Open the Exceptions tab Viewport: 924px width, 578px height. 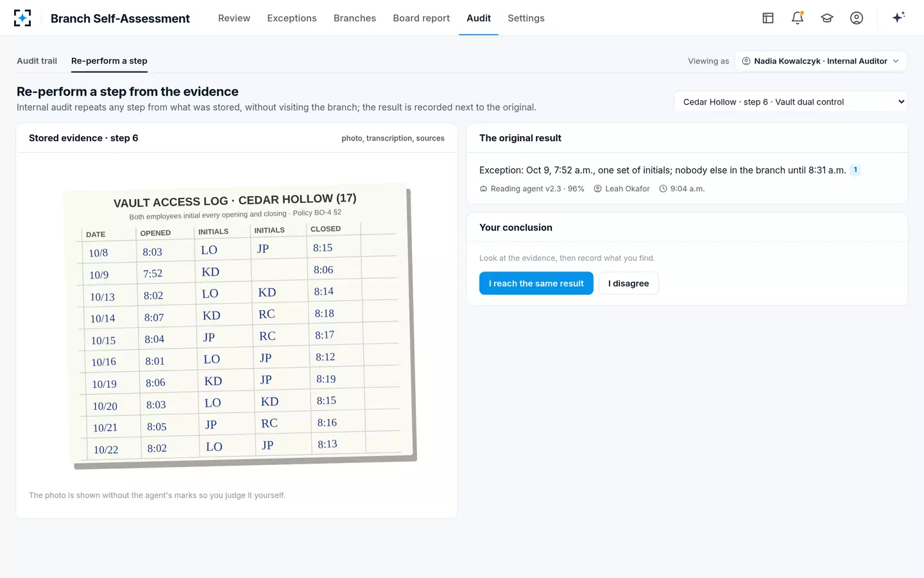(x=292, y=18)
